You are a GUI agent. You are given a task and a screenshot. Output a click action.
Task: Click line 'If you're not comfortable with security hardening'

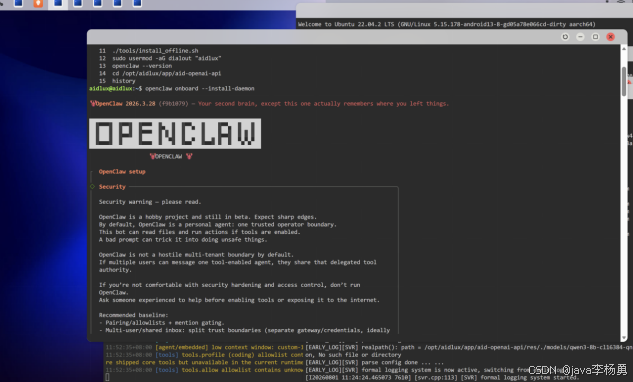coord(229,285)
